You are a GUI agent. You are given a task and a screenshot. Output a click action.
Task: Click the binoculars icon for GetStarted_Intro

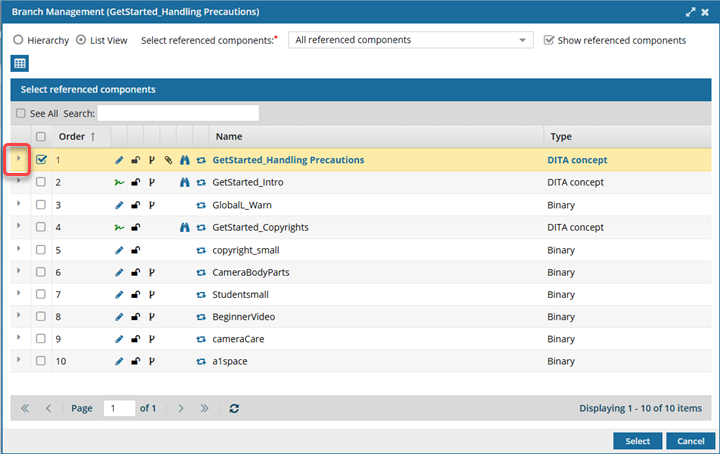[185, 183]
